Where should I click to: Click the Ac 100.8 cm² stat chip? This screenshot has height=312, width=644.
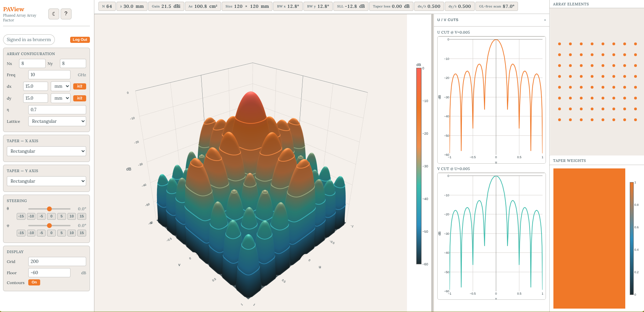tap(203, 6)
